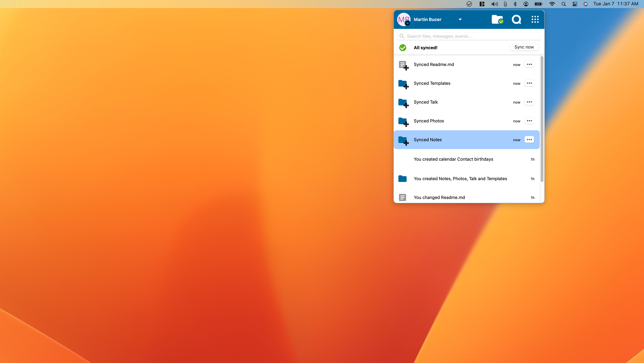Open more options for Synced Readme.md
644x363 pixels.
(529, 64)
